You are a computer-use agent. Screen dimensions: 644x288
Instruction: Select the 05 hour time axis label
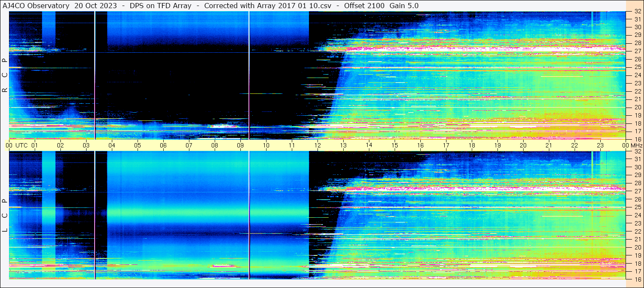tap(138, 145)
